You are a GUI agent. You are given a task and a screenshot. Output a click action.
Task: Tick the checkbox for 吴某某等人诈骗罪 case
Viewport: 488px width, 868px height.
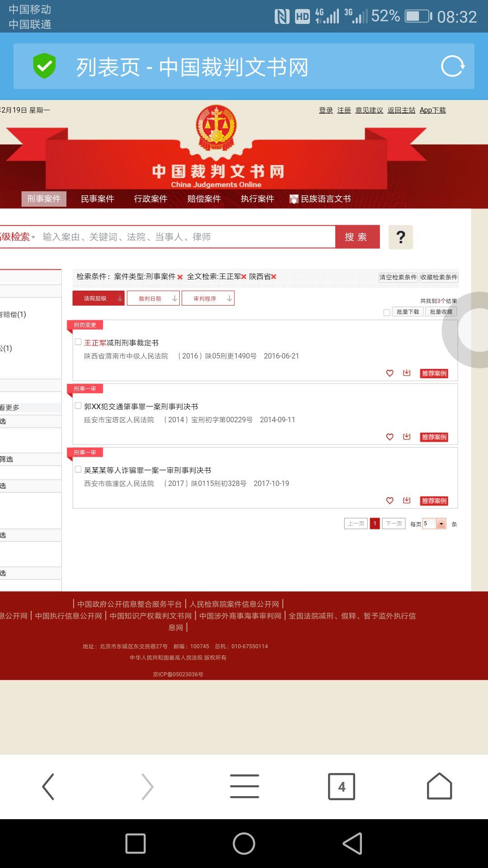tap(78, 469)
